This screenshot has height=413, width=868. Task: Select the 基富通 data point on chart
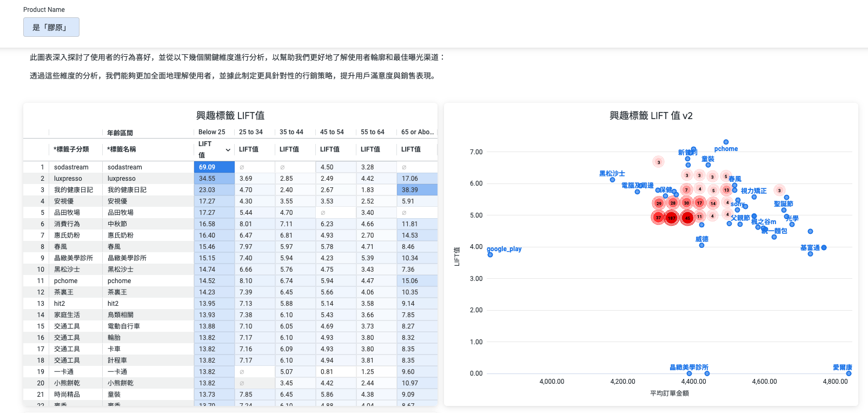[x=824, y=247]
